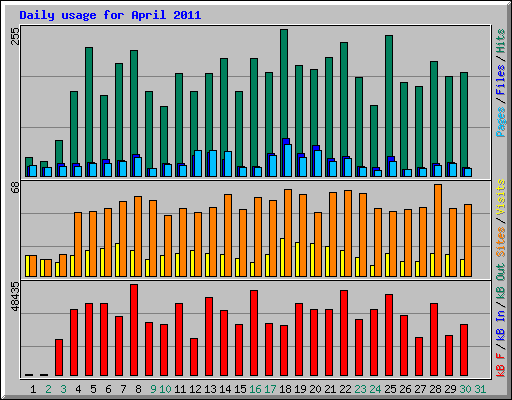Screen dimensions: 512x400
Task: Select day label 24 on the x-axis
Action: (x=375, y=389)
